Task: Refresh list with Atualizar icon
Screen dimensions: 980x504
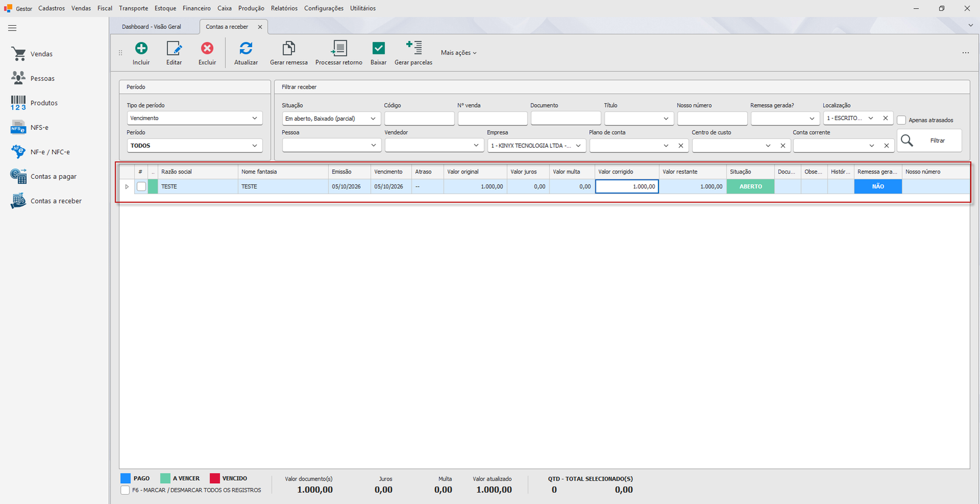Action: tap(246, 48)
